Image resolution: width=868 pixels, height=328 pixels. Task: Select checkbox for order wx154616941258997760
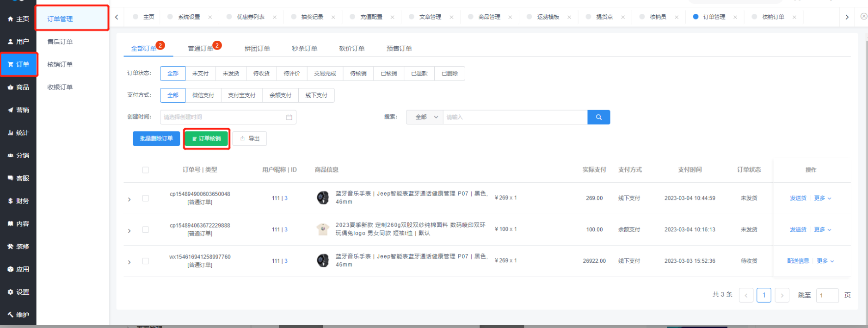[146, 261]
